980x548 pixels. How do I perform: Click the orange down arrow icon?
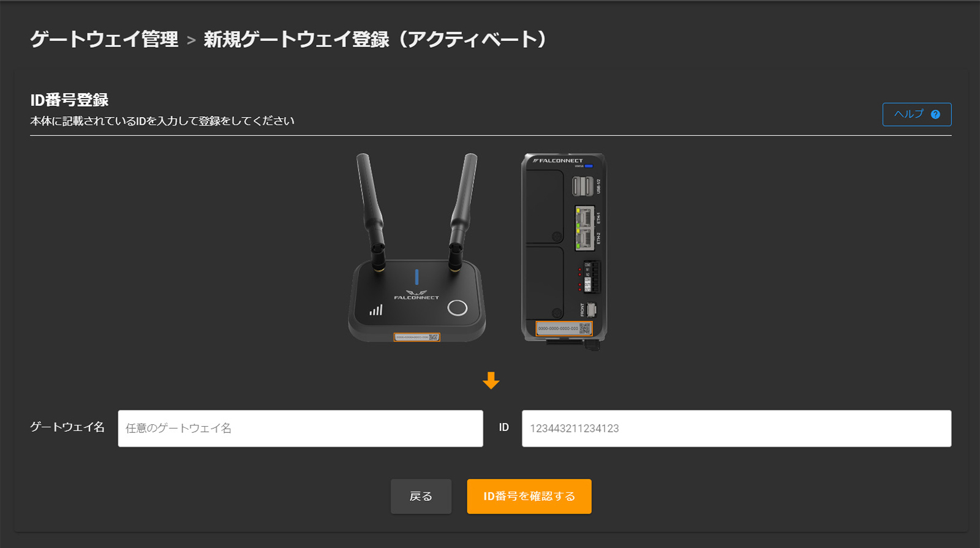(x=491, y=380)
